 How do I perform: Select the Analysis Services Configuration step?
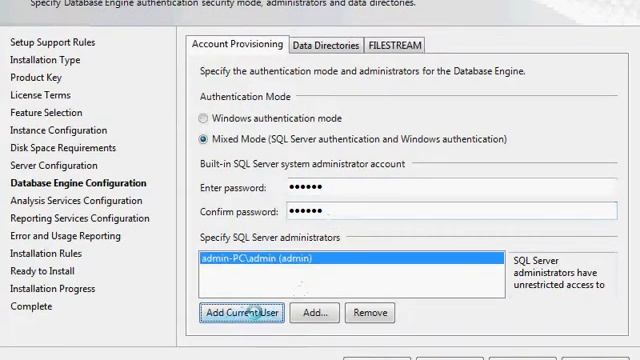pos(76,200)
